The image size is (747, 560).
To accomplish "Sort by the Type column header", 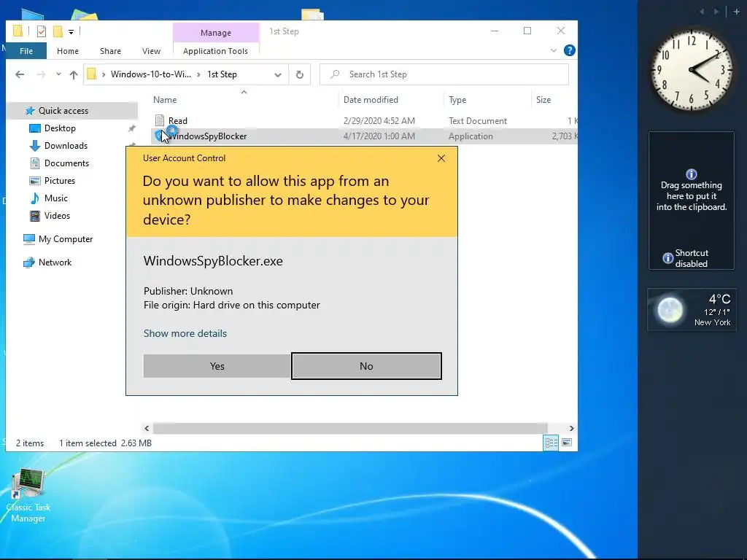I will pos(457,99).
